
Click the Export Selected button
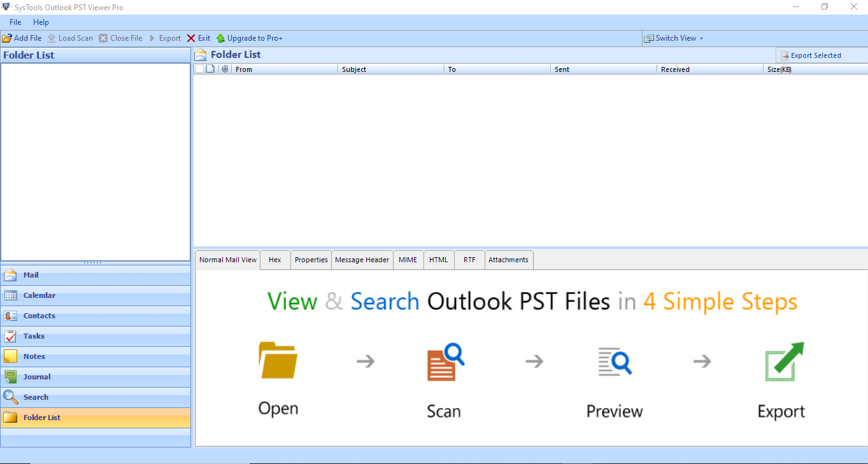811,55
